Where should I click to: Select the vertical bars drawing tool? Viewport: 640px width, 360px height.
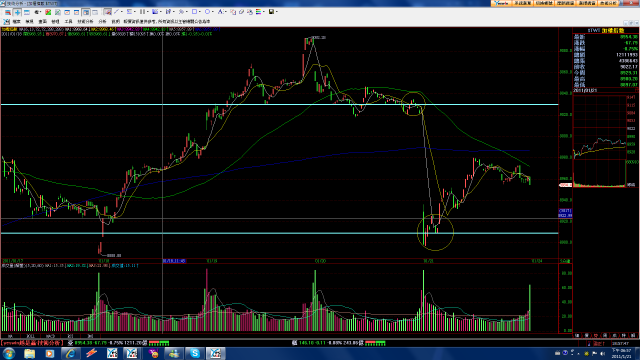click(x=142, y=12)
